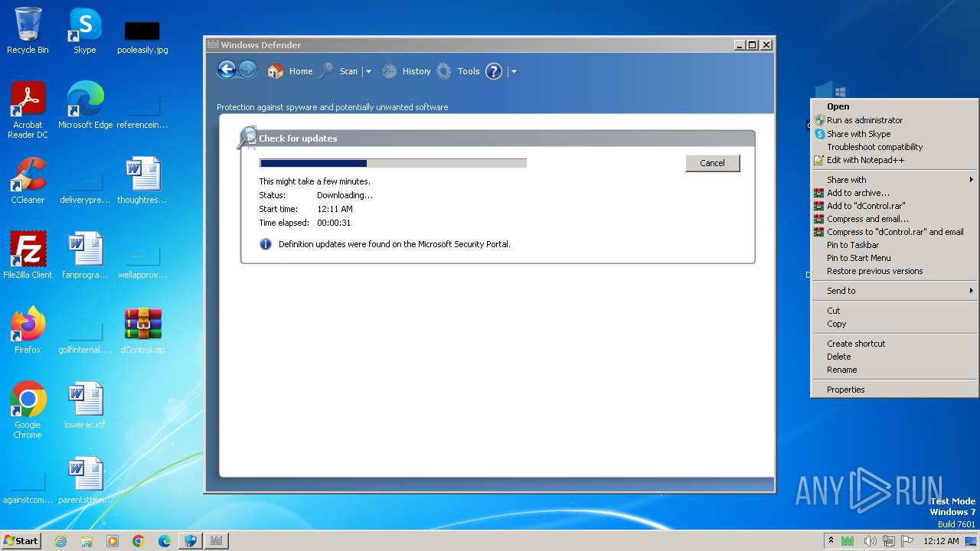Open Edge from the taskbar
The height and width of the screenshot is (551, 980).
[x=165, y=541]
